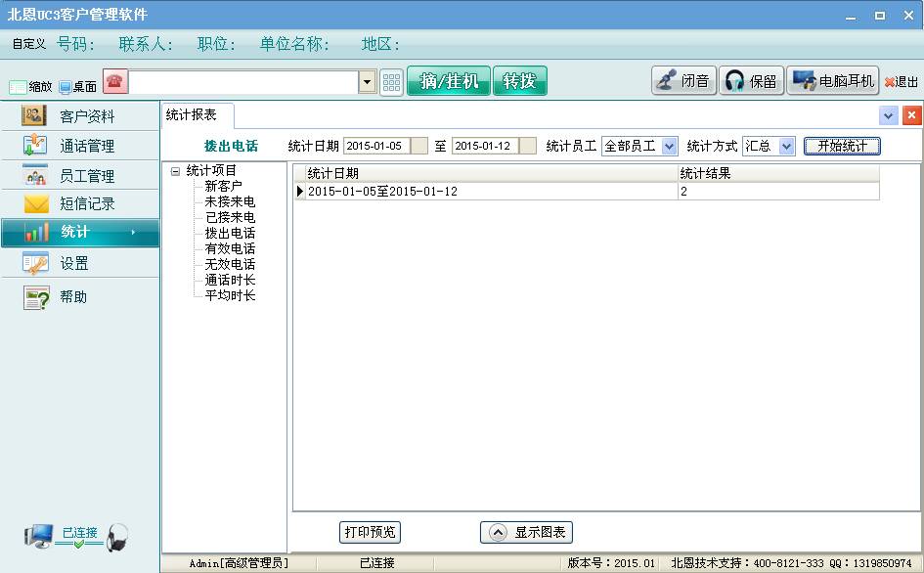
Task: Click the 缩放 zoom toggle
Action: point(30,87)
